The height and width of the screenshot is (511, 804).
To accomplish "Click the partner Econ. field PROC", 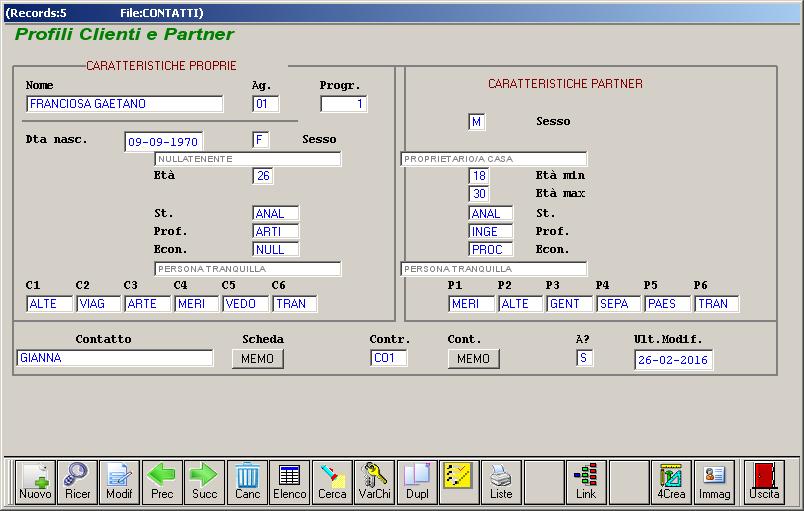I will click(490, 250).
